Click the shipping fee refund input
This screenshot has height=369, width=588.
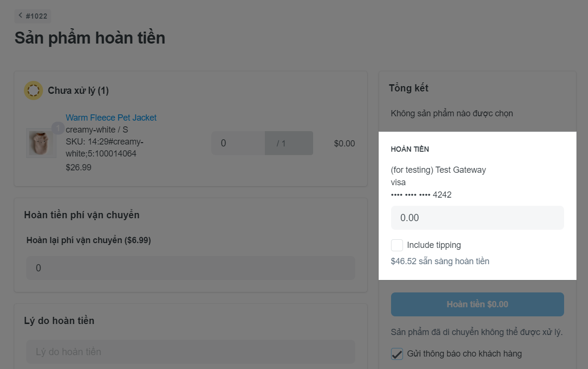coord(190,268)
